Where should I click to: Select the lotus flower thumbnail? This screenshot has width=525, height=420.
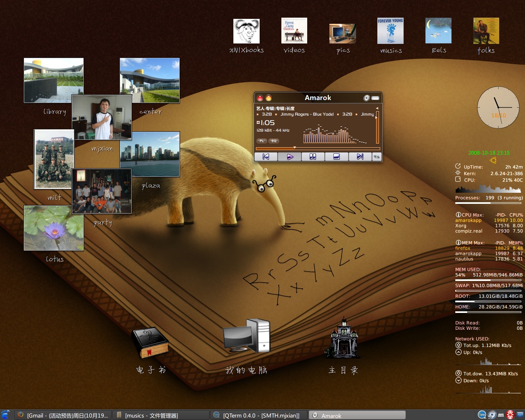coord(54,228)
